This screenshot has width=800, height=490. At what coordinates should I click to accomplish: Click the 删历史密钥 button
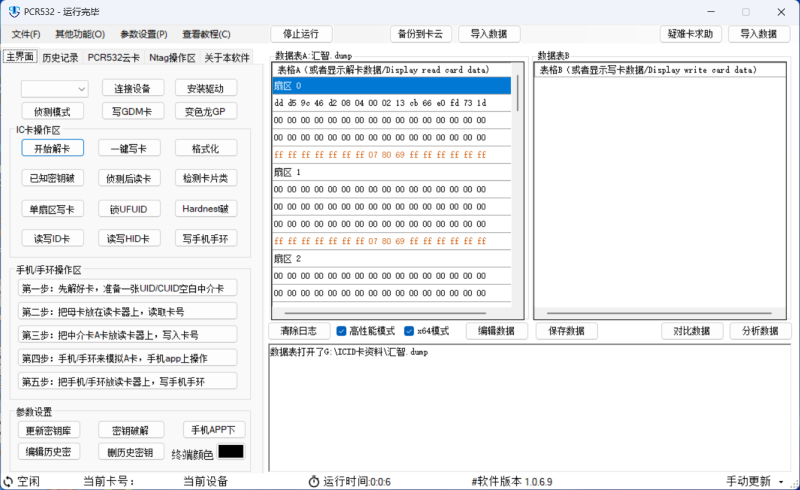pos(131,452)
